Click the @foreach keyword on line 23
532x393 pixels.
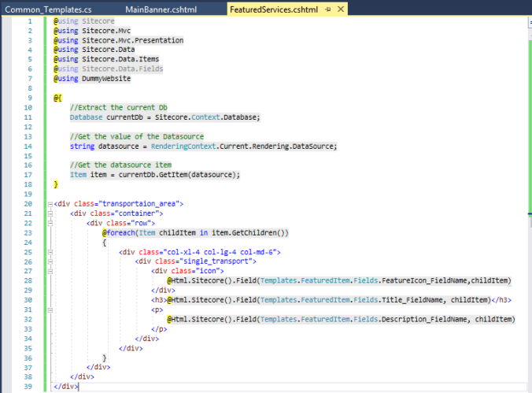pos(120,232)
